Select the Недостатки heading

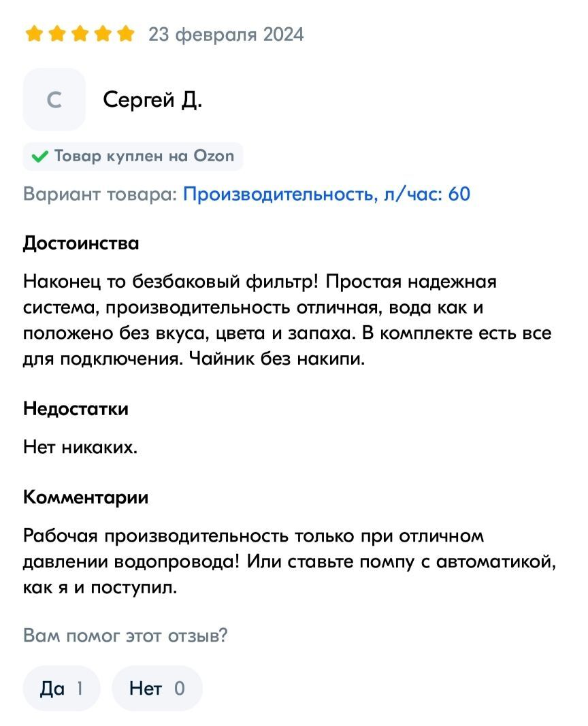point(76,408)
